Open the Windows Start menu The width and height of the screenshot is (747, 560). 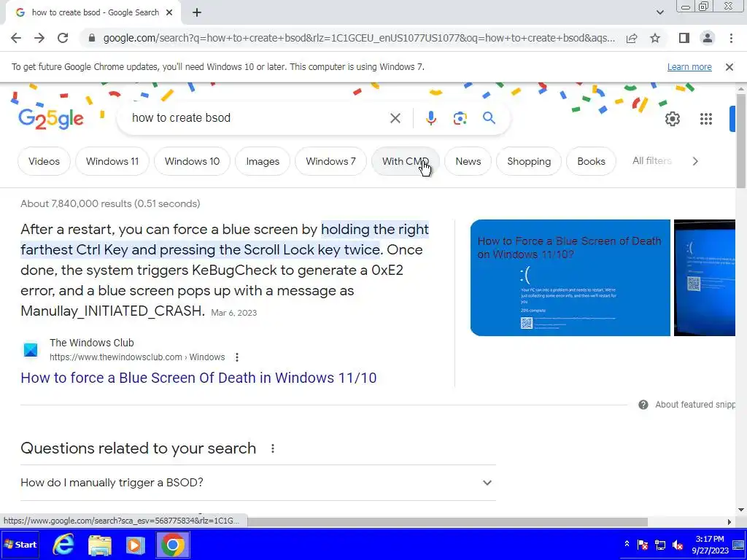(x=20, y=545)
